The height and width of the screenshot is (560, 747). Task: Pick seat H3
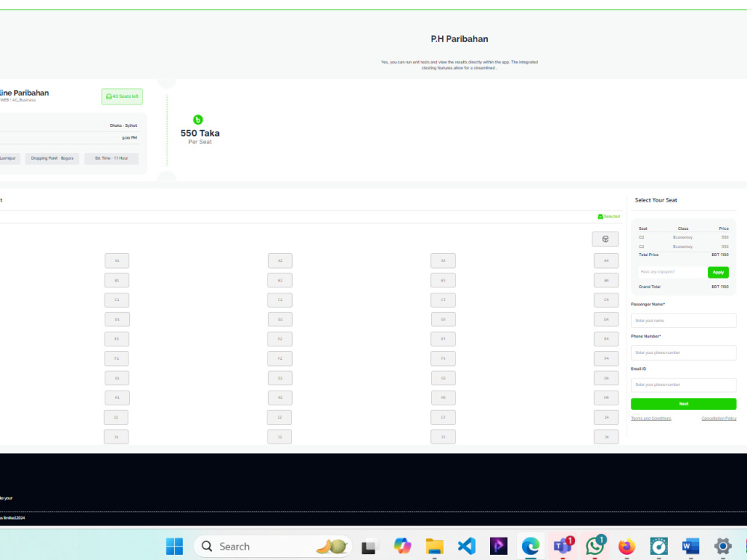(x=443, y=398)
